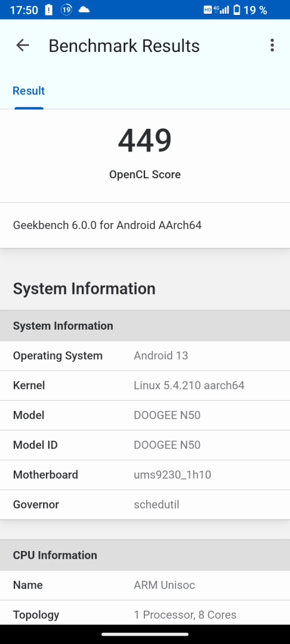Screen dimensions: 290x644
Task: Select the Motherboard ums9230_1h10 row
Action: click(145, 475)
